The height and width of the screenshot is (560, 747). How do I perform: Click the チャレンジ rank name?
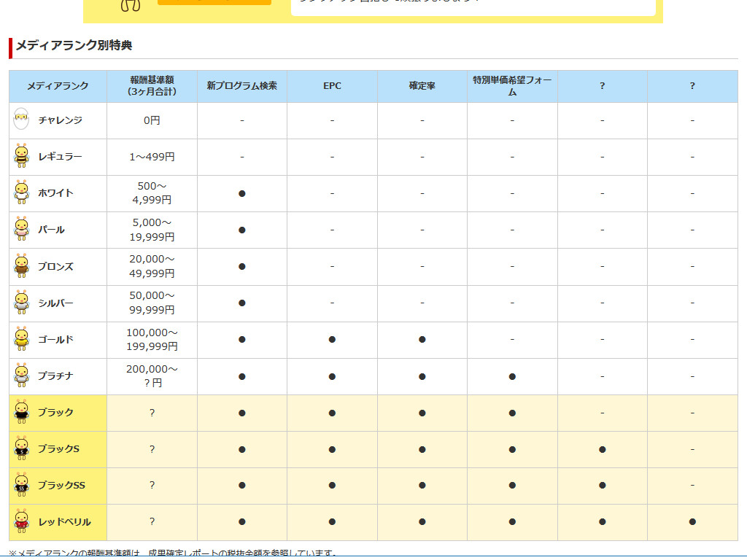[x=60, y=120]
